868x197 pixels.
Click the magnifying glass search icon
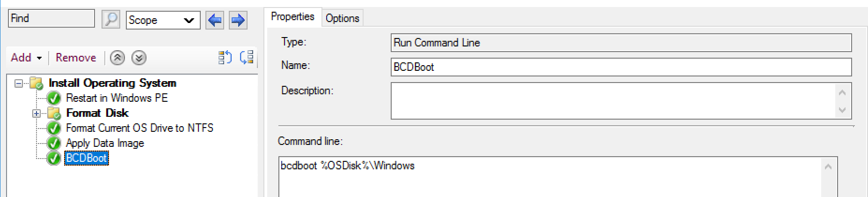[x=111, y=20]
